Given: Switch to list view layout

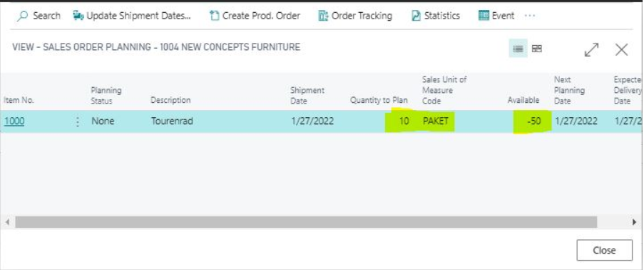Looking at the screenshot, I should tap(518, 49).
